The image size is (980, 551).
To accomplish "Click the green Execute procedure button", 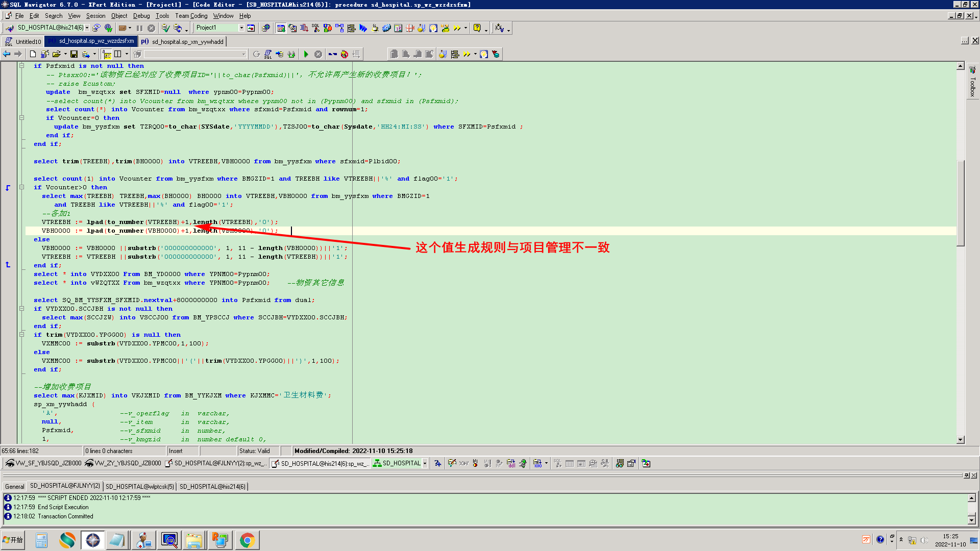I will click(306, 54).
